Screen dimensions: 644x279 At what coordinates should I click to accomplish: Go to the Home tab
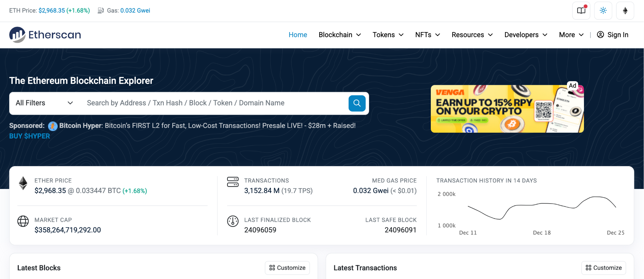(298, 35)
